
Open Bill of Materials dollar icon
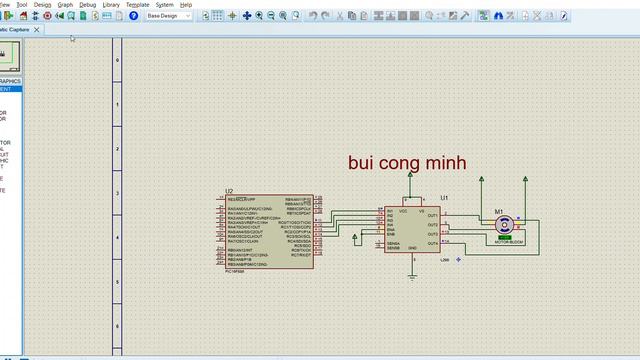point(95,16)
